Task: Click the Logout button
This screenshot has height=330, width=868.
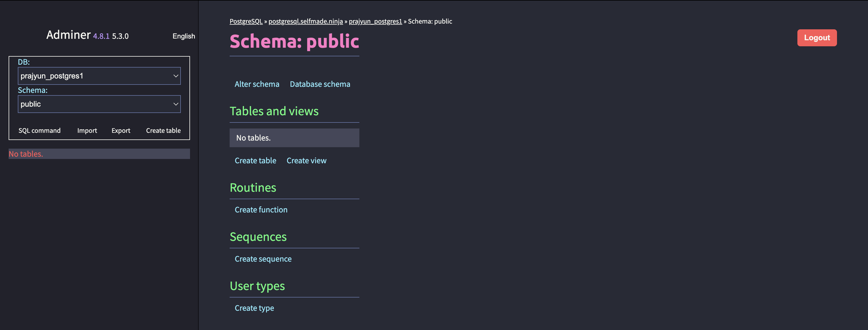Action: 817,38
